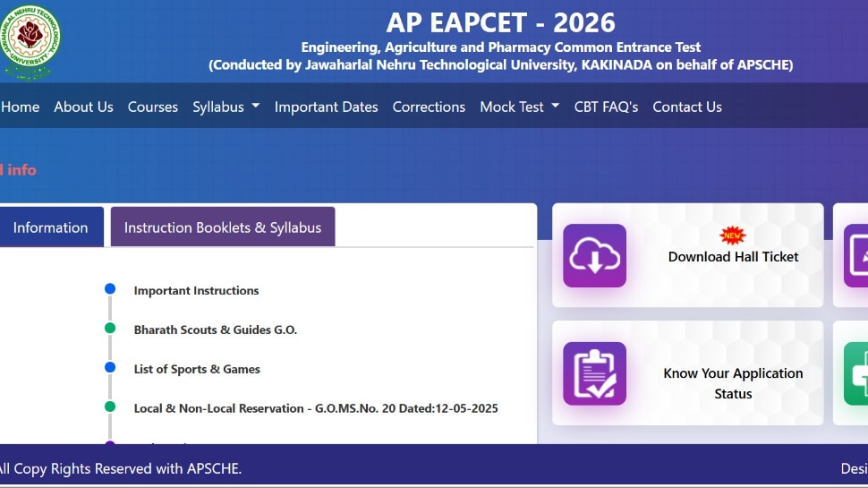This screenshot has height=488, width=868.
Task: Click the JNTU Kakinada university logo
Action: [32, 41]
